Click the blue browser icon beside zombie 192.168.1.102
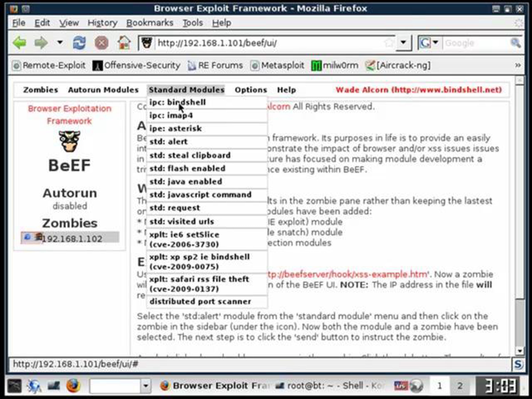Viewport: 532px width, 399px height. [x=27, y=237]
